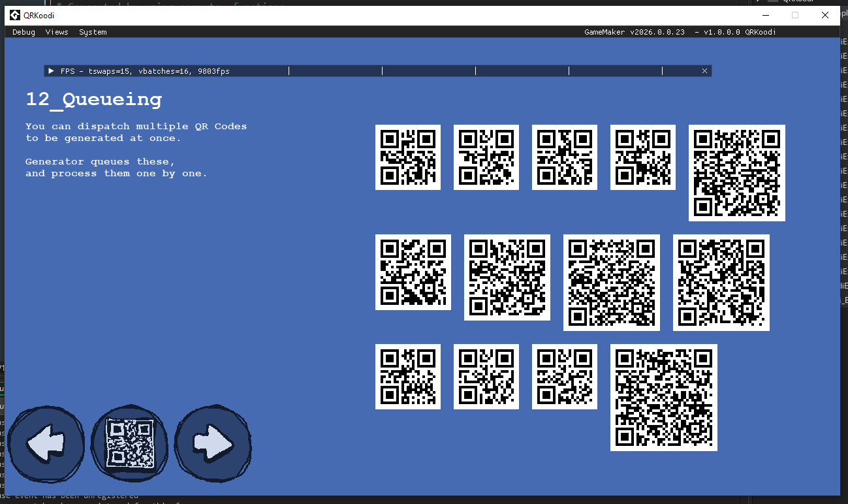Select the third QR code in top row
The height and width of the screenshot is (504, 848).
tap(565, 157)
